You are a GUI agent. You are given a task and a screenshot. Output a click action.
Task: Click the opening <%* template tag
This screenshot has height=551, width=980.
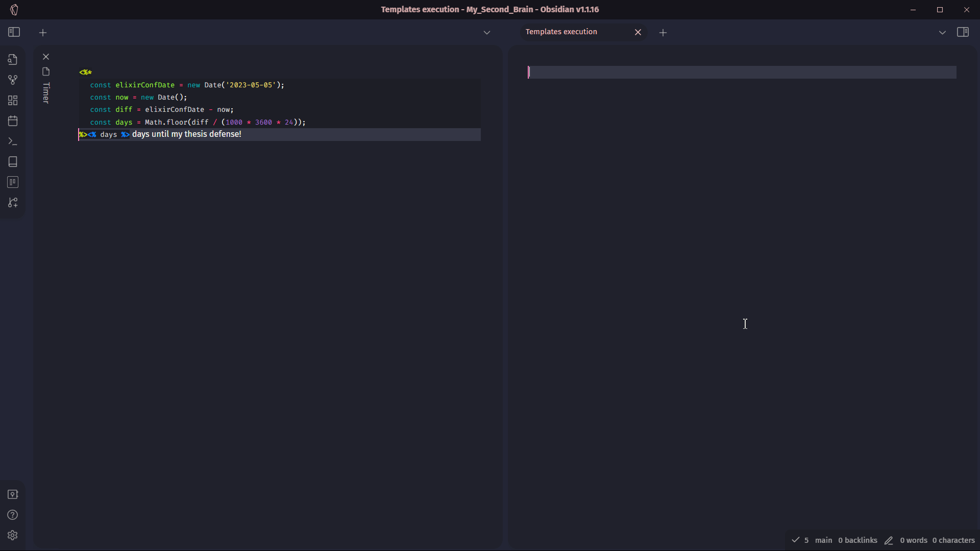(x=86, y=73)
